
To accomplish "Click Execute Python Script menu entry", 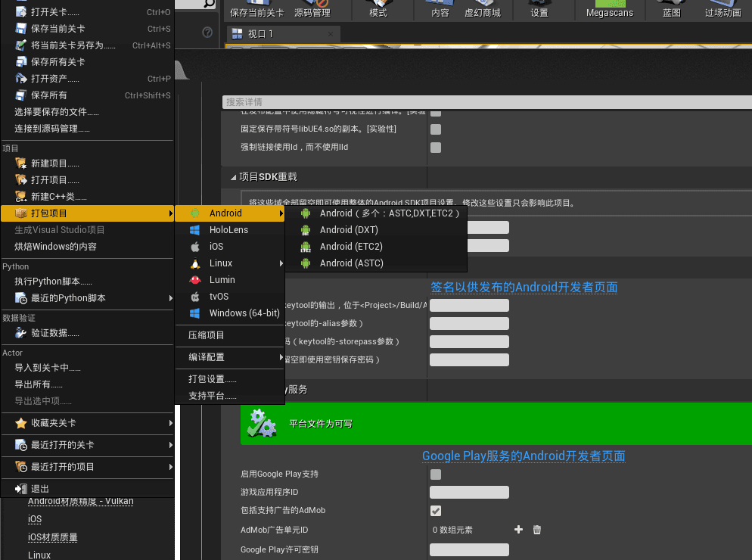I will coord(87,282).
